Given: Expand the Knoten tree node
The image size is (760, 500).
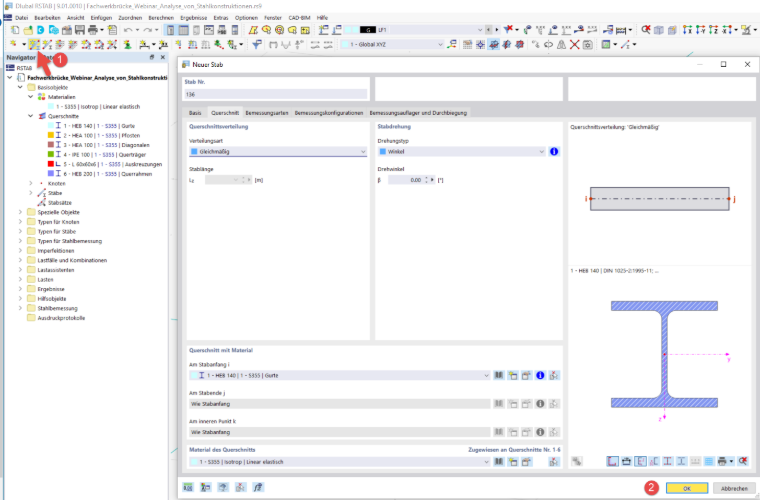Looking at the screenshot, I should pos(31,184).
